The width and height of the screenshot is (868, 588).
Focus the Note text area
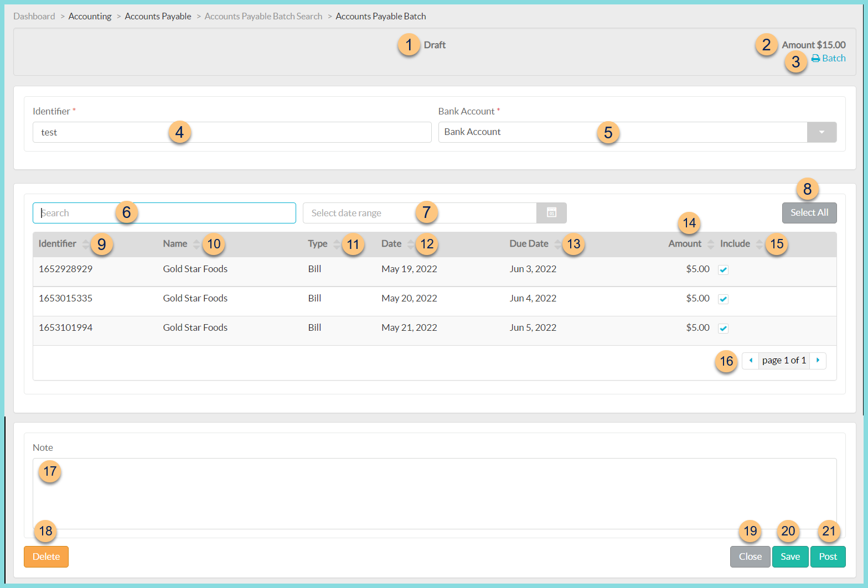coord(435,494)
